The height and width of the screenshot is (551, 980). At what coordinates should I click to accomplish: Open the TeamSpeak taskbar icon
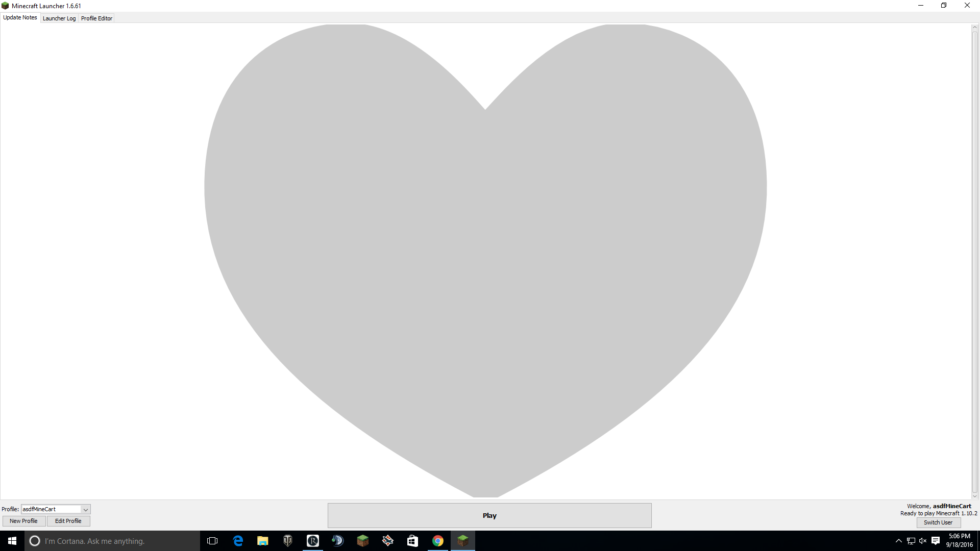pos(338,541)
